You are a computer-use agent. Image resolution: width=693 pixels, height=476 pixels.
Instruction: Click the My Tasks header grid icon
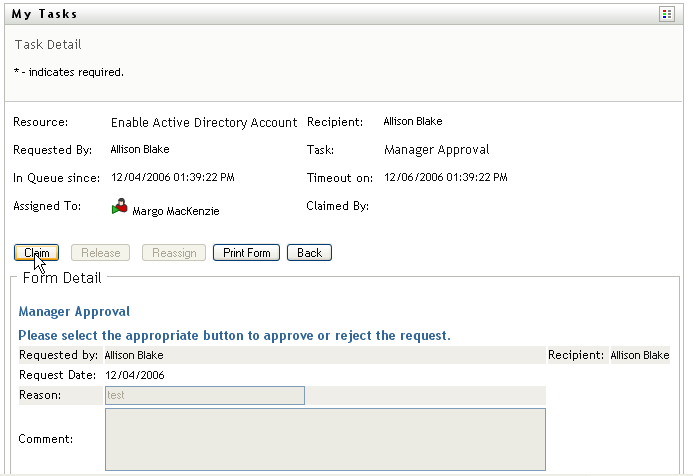click(667, 15)
